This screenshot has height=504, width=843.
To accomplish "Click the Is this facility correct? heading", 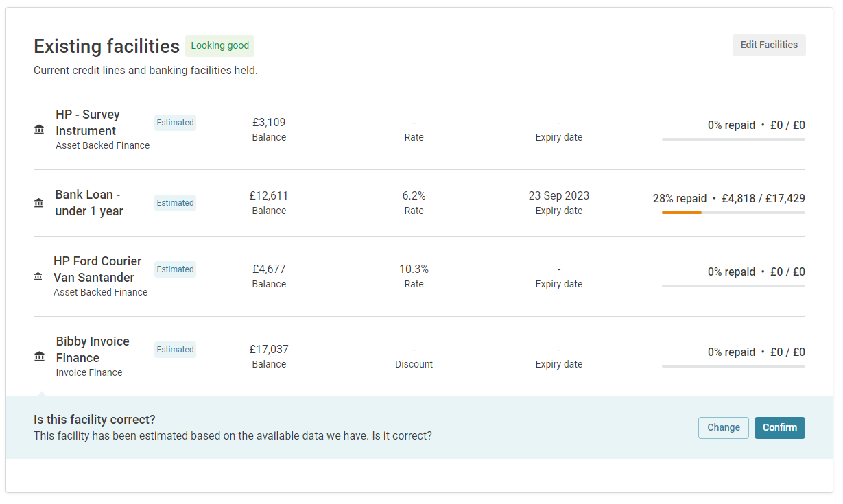I will [x=95, y=420].
